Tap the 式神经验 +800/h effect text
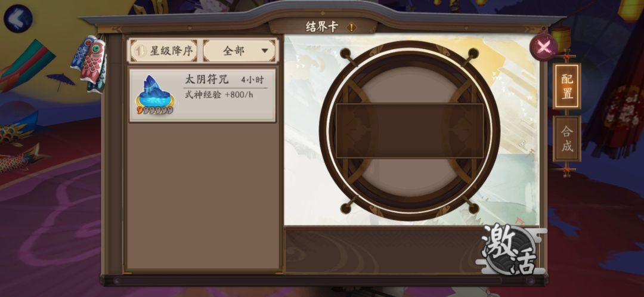This screenshot has width=644, height=297. [x=218, y=94]
